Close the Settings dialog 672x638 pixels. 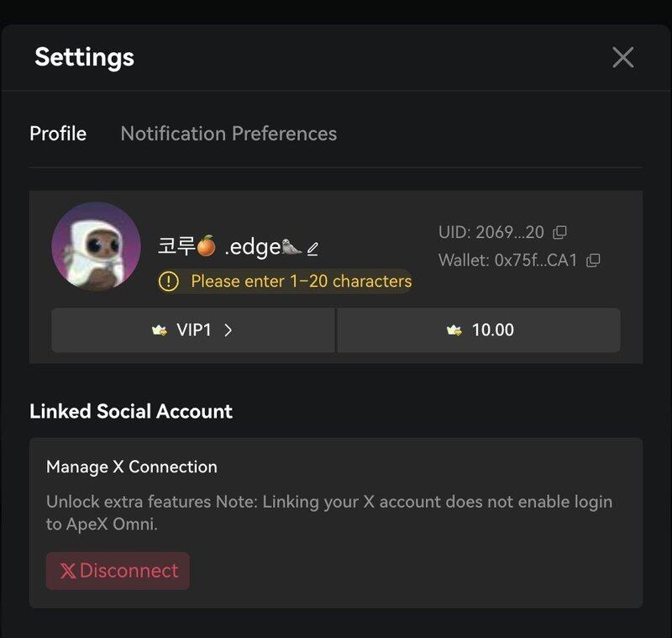click(622, 57)
